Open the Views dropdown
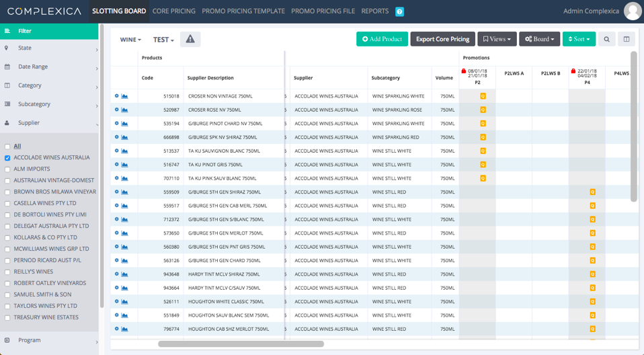Image resolution: width=644 pixels, height=355 pixels. point(497,39)
